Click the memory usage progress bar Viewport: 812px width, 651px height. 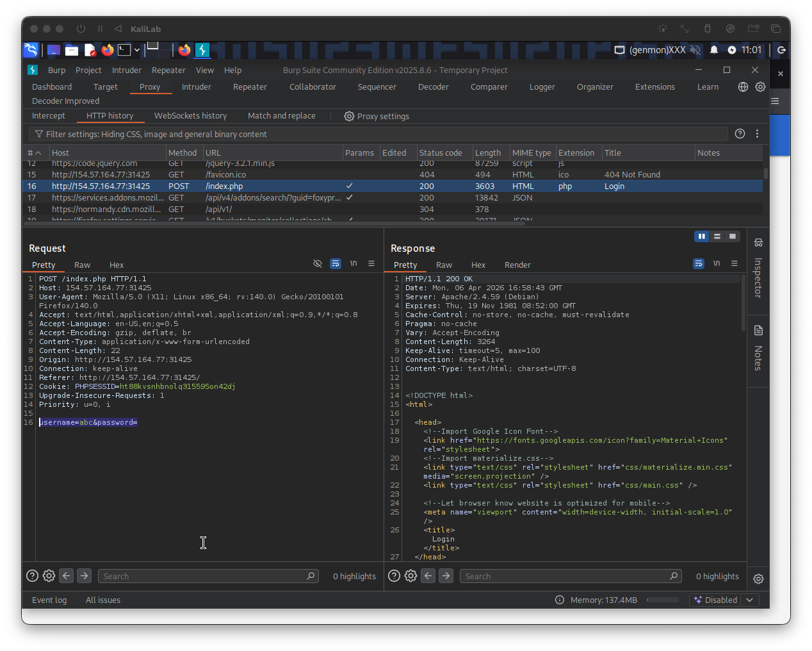point(662,600)
